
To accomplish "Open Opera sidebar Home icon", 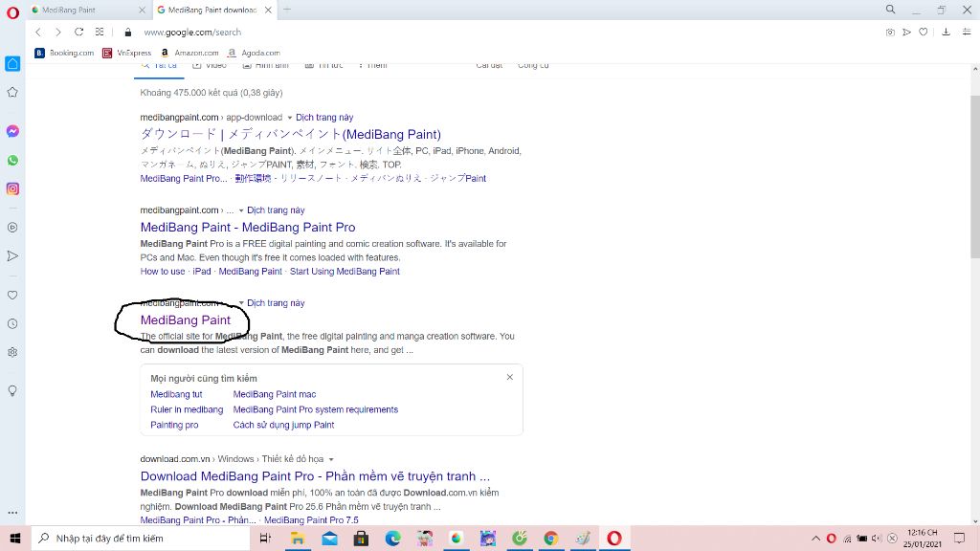I will (12, 64).
